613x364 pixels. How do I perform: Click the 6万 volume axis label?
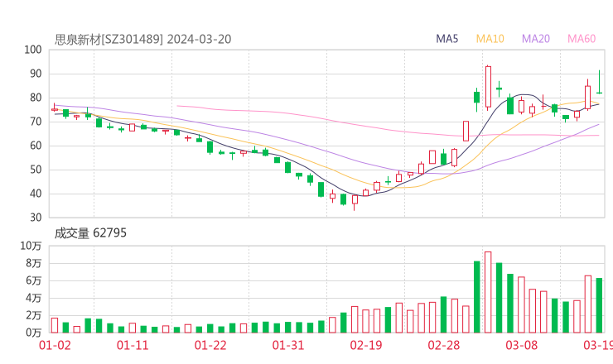[34, 280]
